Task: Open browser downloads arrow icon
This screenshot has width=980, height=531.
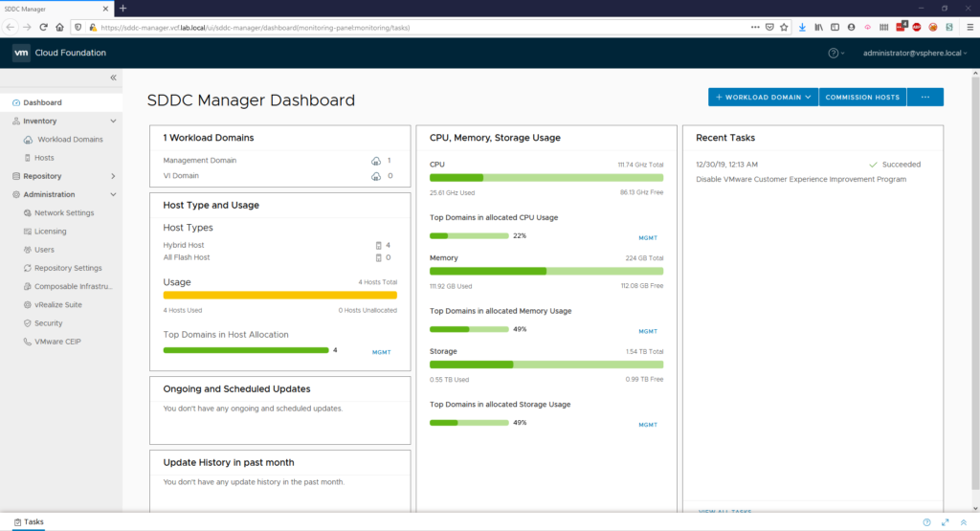Action: (x=802, y=28)
